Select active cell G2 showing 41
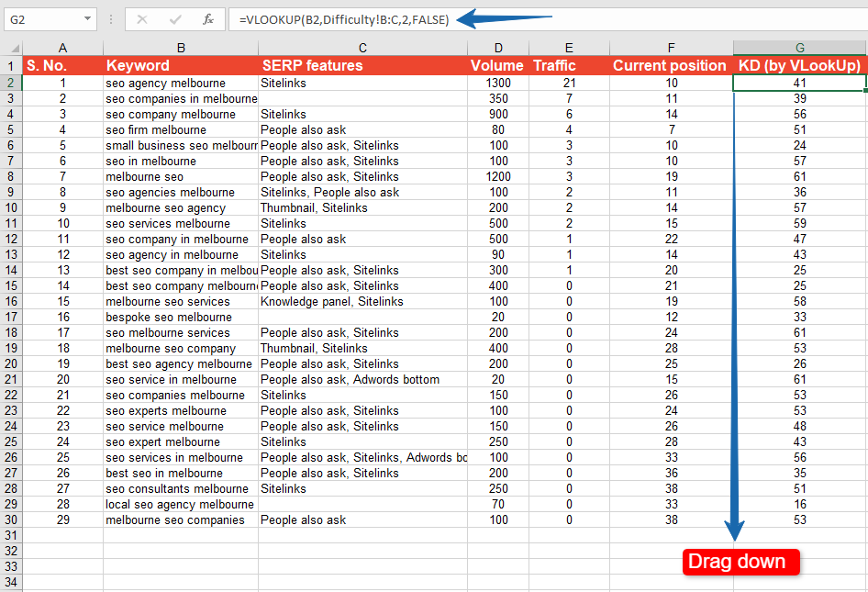The width and height of the screenshot is (868, 592). pyautogui.click(x=800, y=84)
